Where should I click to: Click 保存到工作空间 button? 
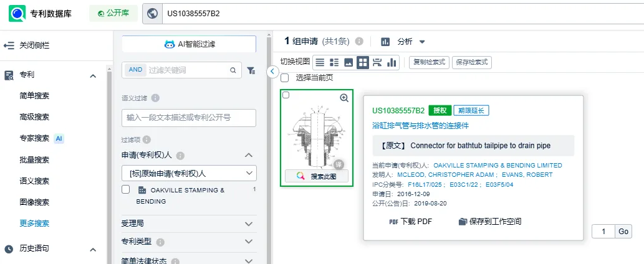click(x=490, y=222)
